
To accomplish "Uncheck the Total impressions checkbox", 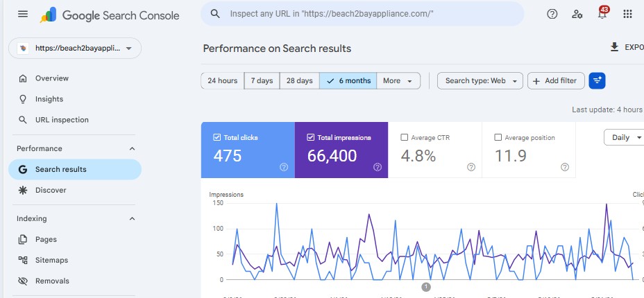I will coord(311,137).
